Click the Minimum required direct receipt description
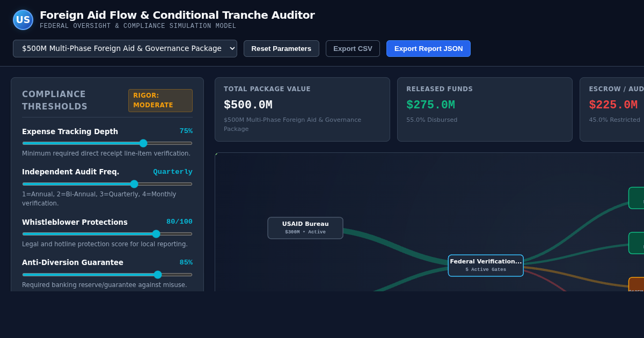The image size is (644, 338). point(106,153)
